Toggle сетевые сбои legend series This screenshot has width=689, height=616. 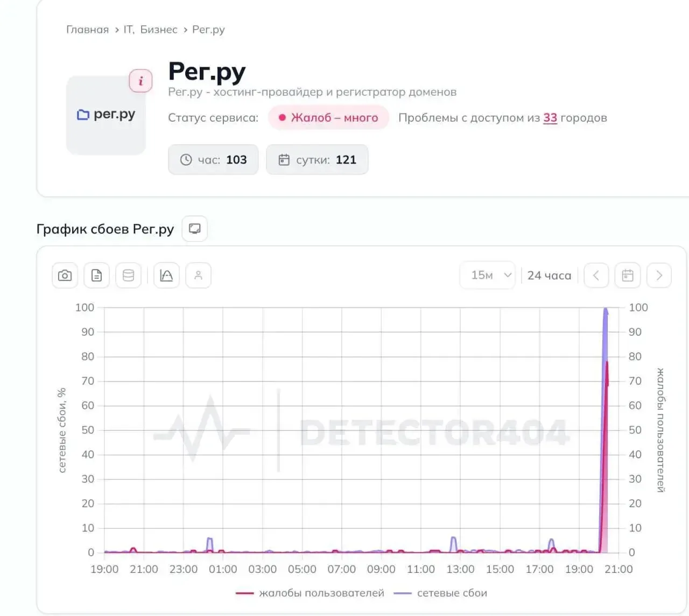440,593
